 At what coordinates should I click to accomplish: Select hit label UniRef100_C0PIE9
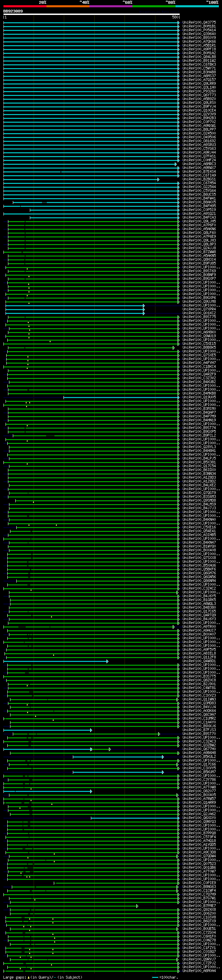[199, 883]
